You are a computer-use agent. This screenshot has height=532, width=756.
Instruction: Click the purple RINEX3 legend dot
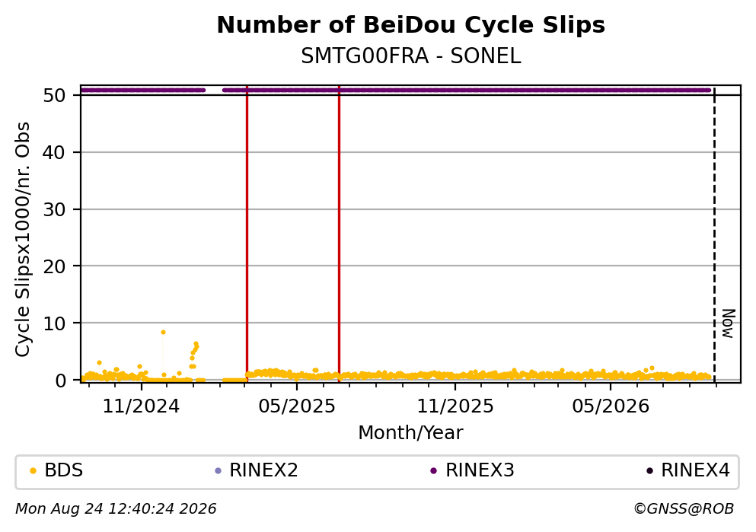(x=433, y=471)
